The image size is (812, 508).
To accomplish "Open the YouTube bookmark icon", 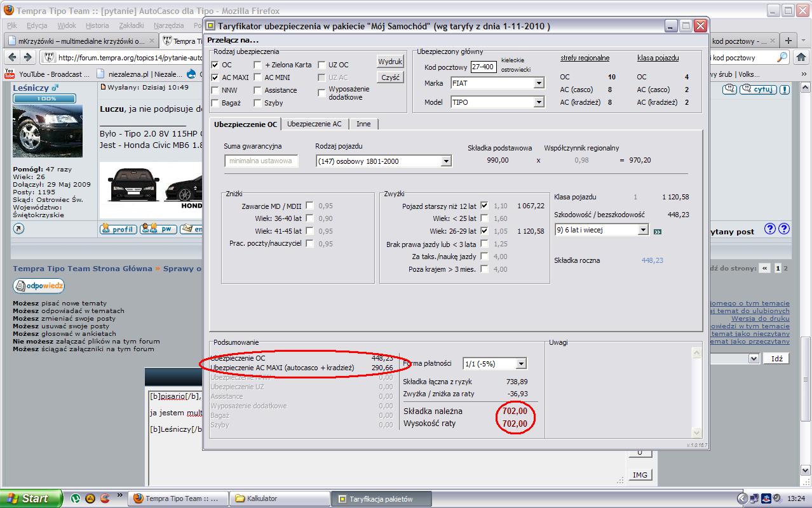I will [10, 74].
